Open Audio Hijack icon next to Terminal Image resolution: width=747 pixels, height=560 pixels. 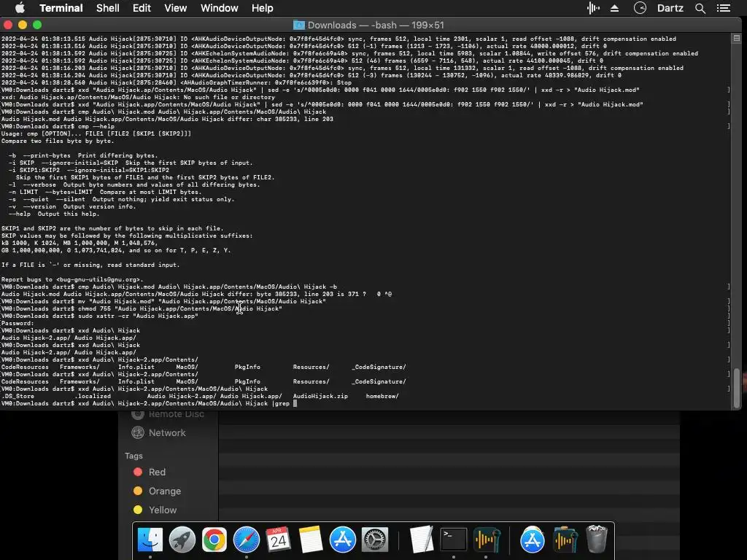pos(486,540)
